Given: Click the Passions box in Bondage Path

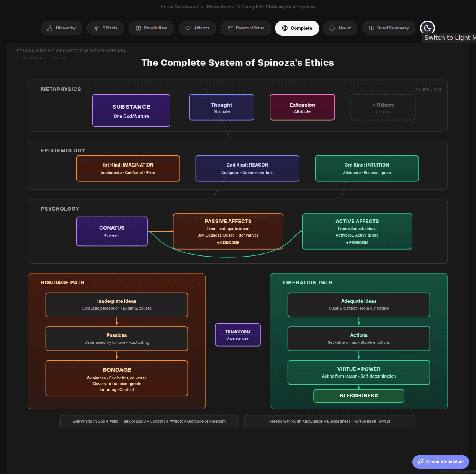Looking at the screenshot, I should pyautogui.click(x=117, y=339).
